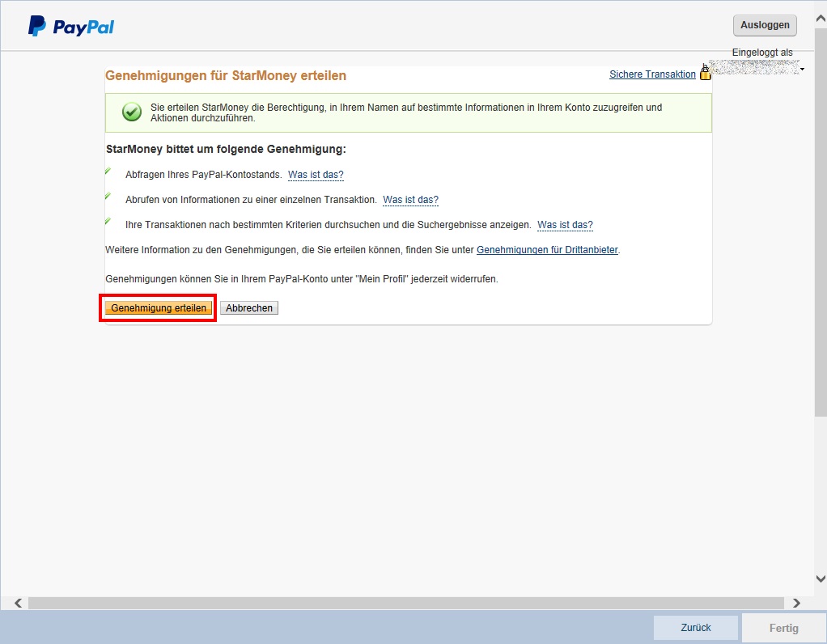The width and height of the screenshot is (827, 644).
Task: Click the text 'StarMoney bittet um folgende Genehmigung:'
Action: 226,149
